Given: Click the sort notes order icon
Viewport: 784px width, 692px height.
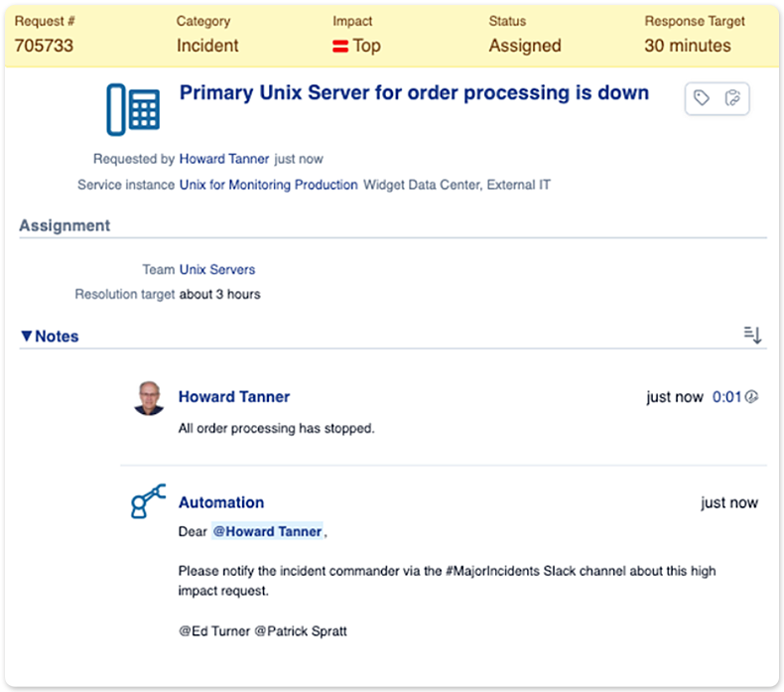Looking at the screenshot, I should [752, 335].
